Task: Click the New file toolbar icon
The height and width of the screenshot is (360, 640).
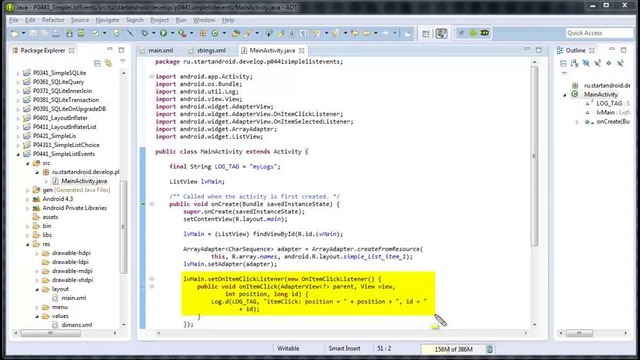Action: click(15, 33)
